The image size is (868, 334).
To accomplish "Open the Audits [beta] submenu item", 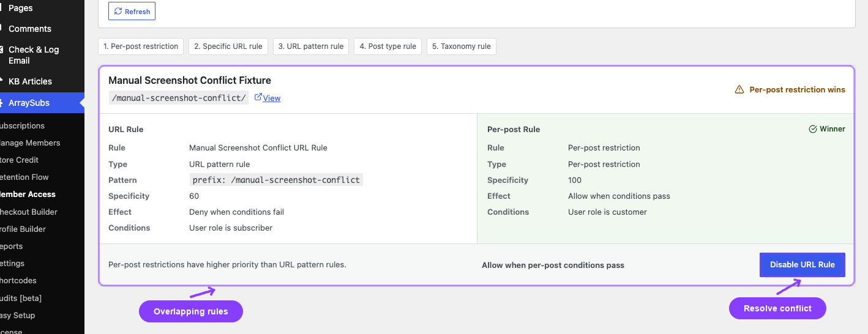I will (42, 298).
